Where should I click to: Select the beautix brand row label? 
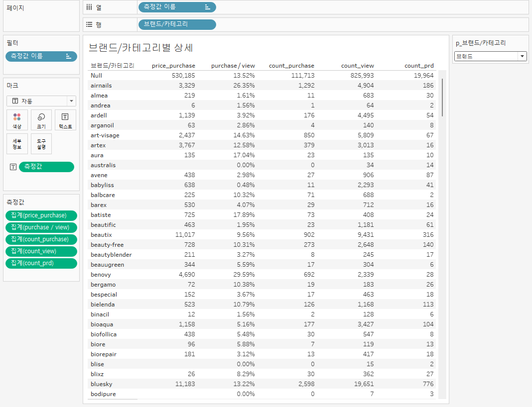point(101,235)
